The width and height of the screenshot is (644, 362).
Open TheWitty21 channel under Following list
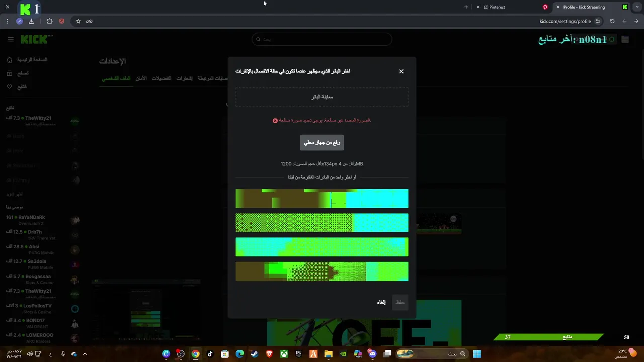[x=43, y=121]
